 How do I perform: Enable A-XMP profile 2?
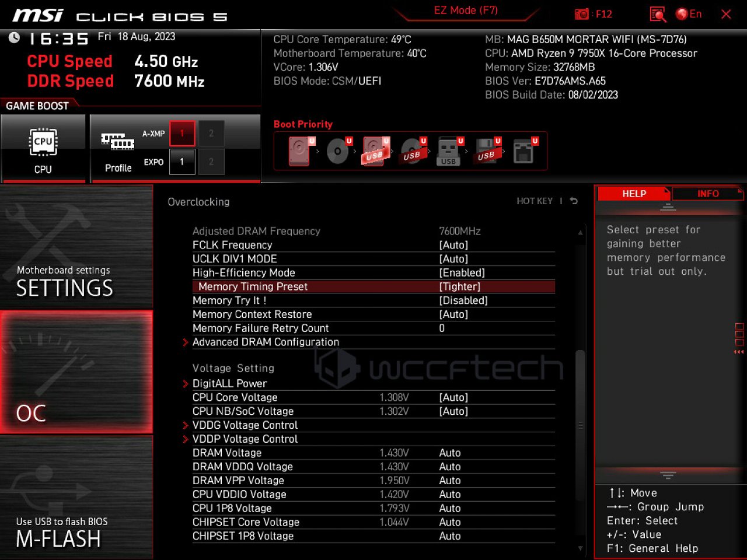[211, 134]
